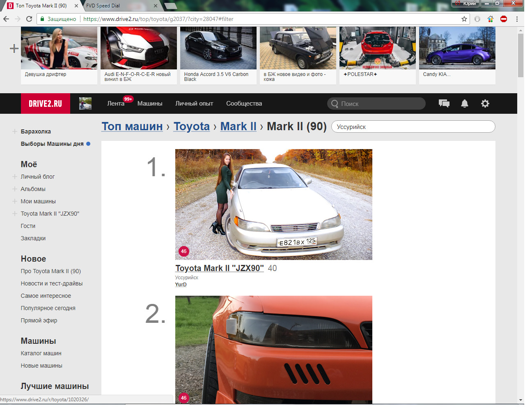Open Закладки in the sidebar
Image resolution: width=532 pixels, height=414 pixels.
point(33,238)
